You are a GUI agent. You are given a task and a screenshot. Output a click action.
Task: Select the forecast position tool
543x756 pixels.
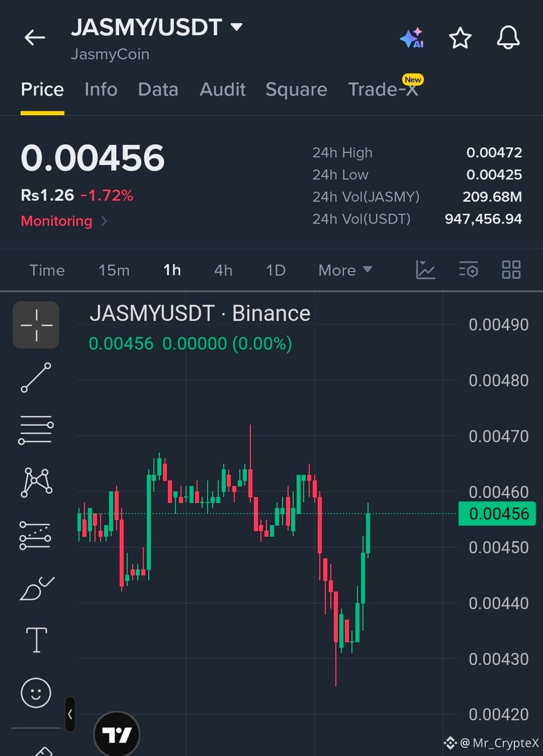(35, 535)
